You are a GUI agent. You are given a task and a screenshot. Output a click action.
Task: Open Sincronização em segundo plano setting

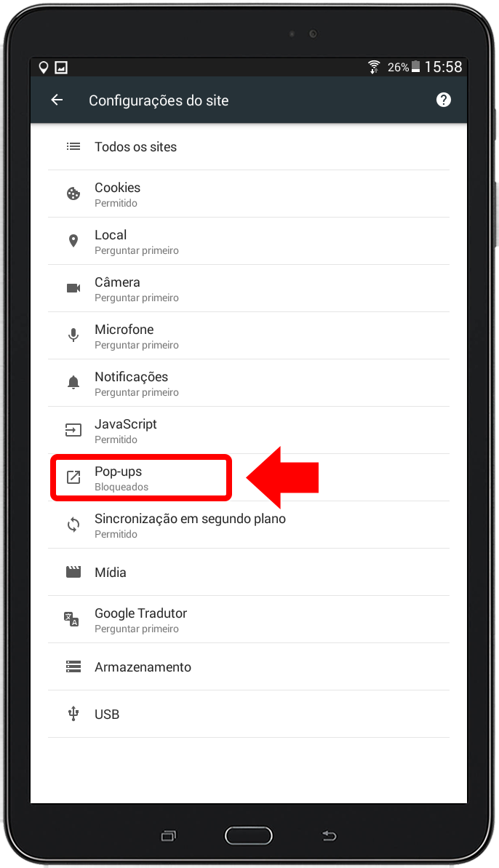248,525
